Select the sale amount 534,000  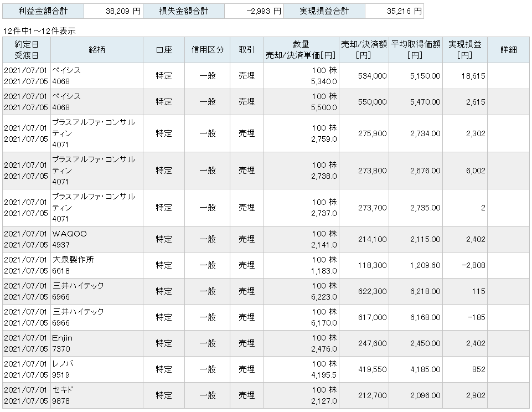pyautogui.click(x=372, y=76)
